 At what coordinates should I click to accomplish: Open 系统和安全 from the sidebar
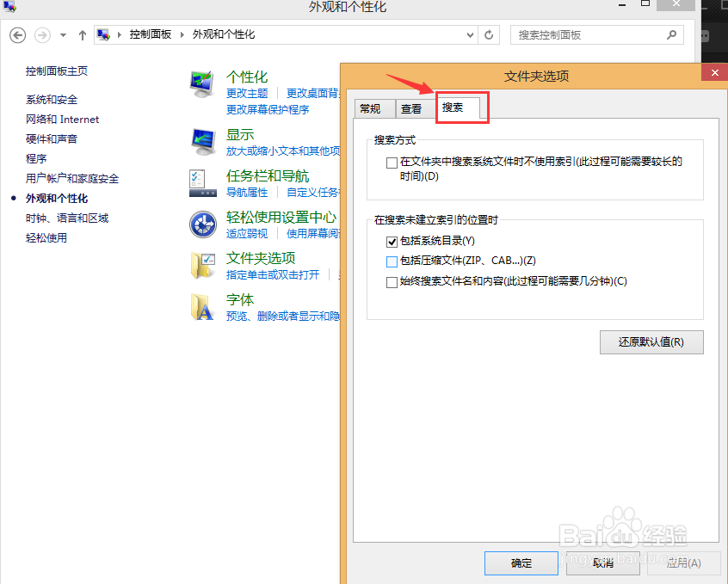pos(53,99)
